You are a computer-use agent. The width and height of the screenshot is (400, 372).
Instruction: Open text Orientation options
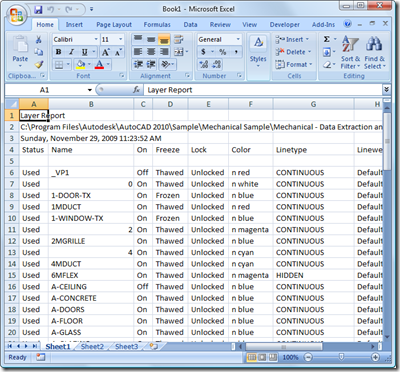pyautogui.click(x=165, y=64)
